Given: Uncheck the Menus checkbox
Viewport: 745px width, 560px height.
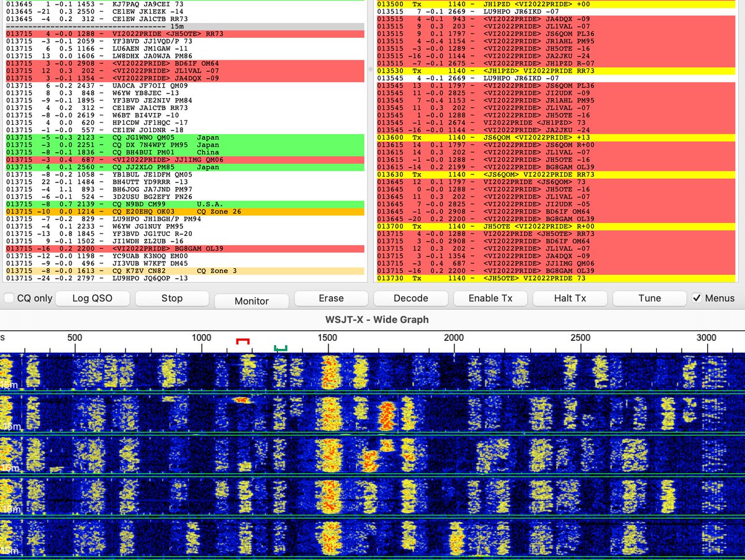Looking at the screenshot, I should pos(698,298).
